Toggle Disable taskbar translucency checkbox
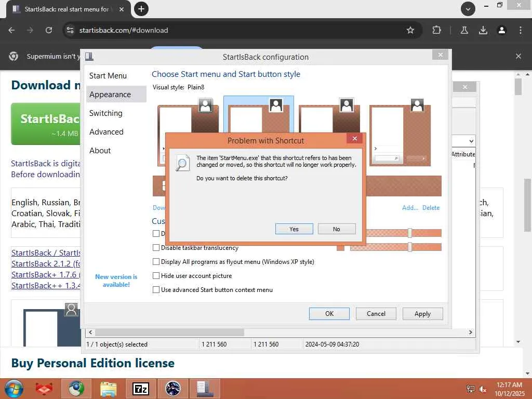 tap(156, 248)
